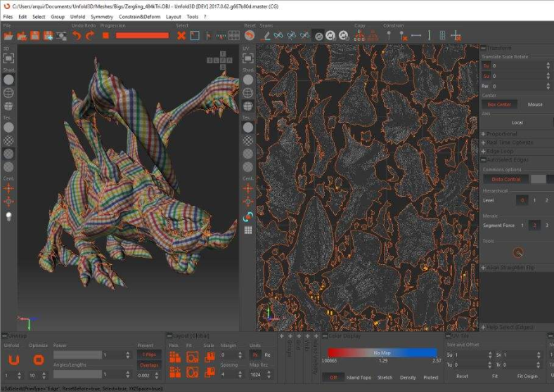Expand Help Select (Edges) section
The width and height of the screenshot is (554, 392).
pyautogui.click(x=483, y=327)
